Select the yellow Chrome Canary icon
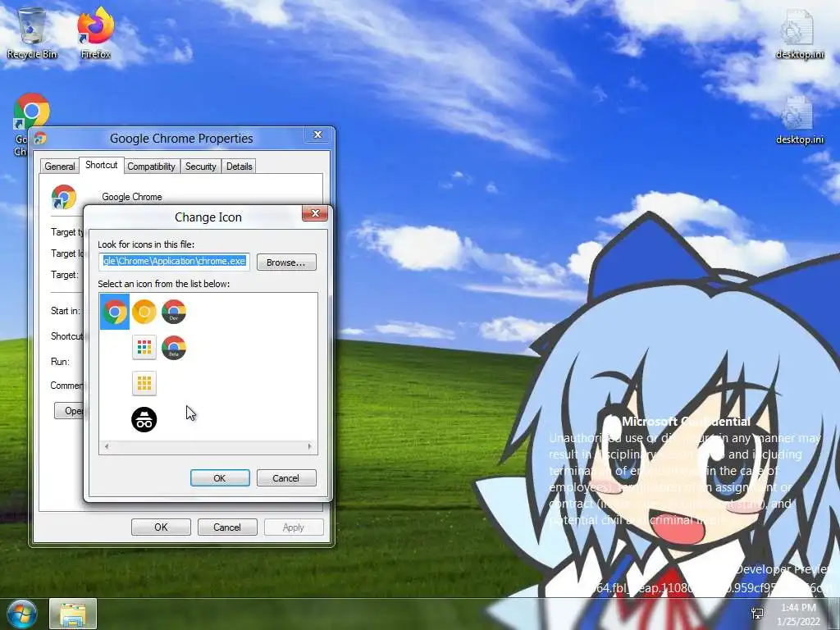 point(144,312)
